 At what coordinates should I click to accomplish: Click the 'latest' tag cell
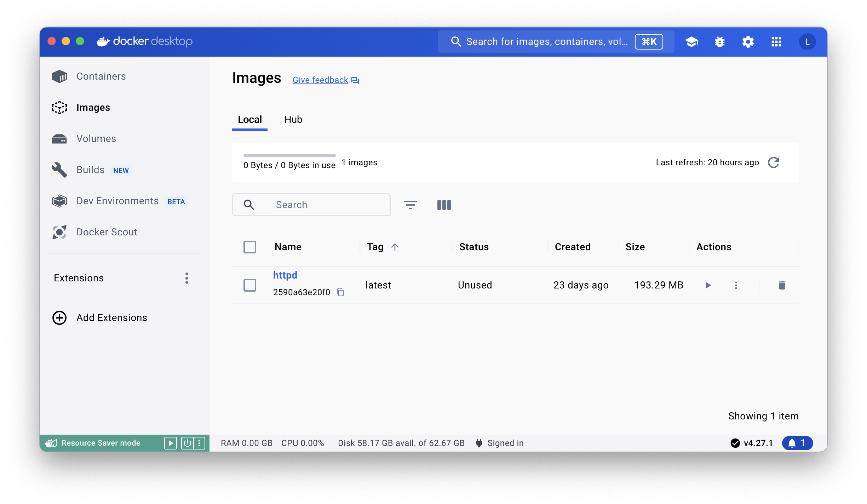tap(378, 285)
